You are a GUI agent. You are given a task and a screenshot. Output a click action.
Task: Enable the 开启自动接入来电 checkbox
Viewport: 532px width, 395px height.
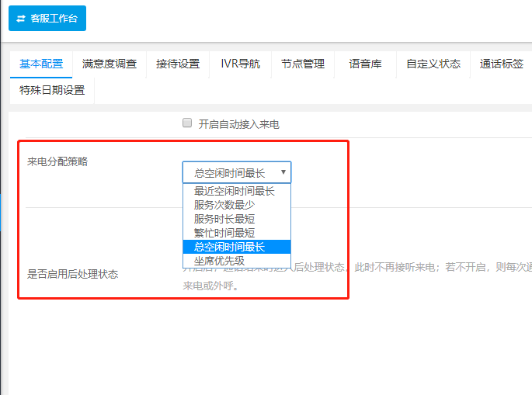pos(186,123)
